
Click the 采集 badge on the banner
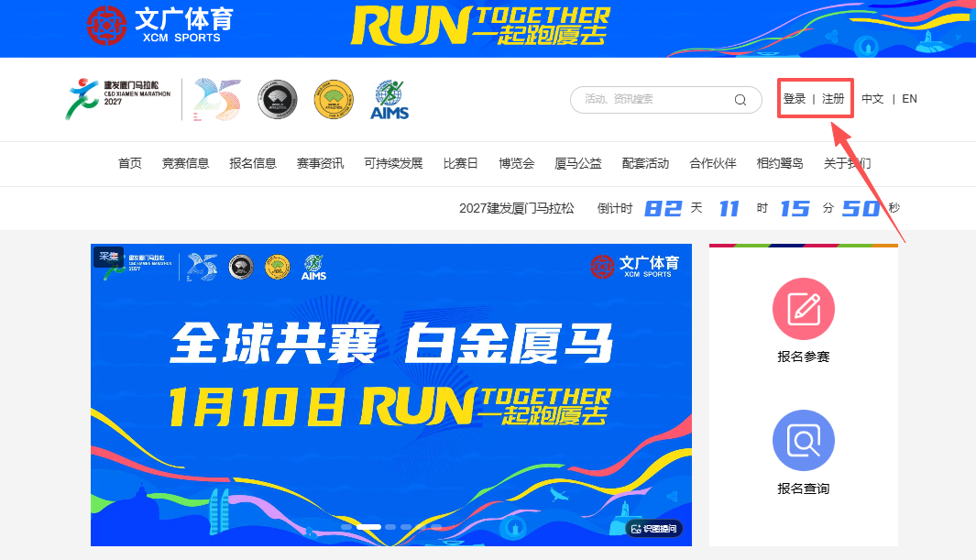pyautogui.click(x=109, y=256)
